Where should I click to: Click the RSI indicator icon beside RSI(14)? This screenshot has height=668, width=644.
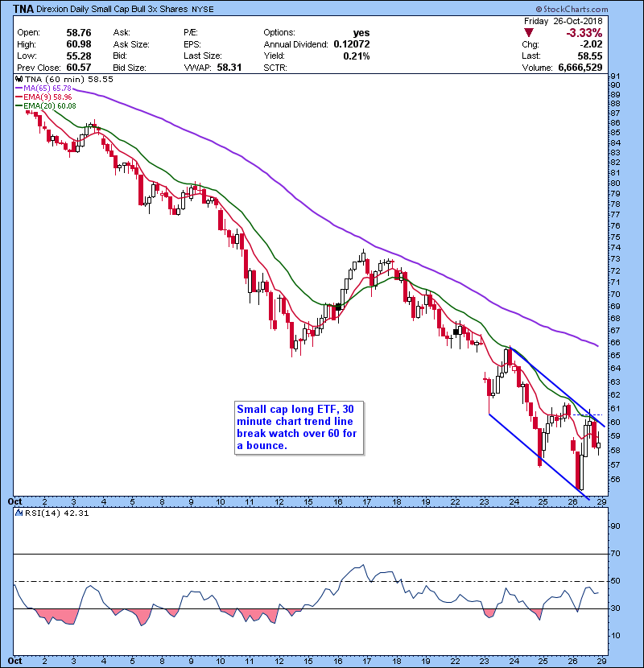point(19,513)
